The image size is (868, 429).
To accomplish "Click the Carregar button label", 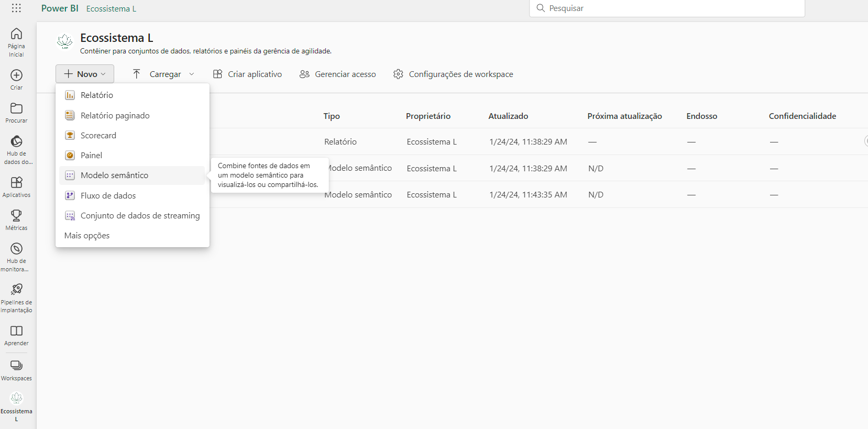I will [165, 74].
